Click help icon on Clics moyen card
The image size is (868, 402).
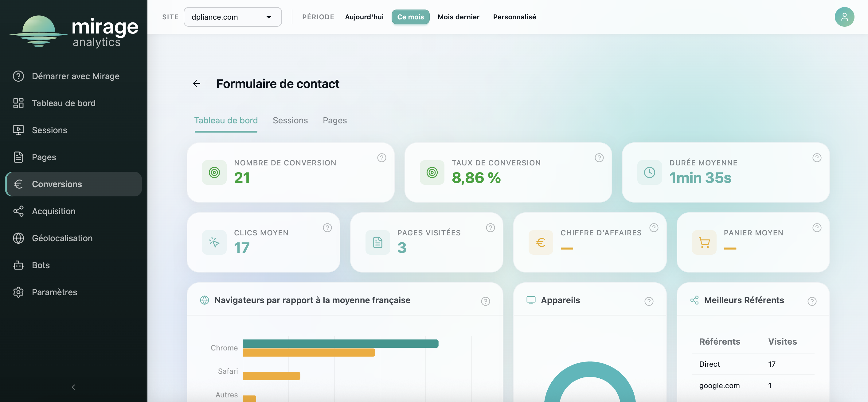327,228
